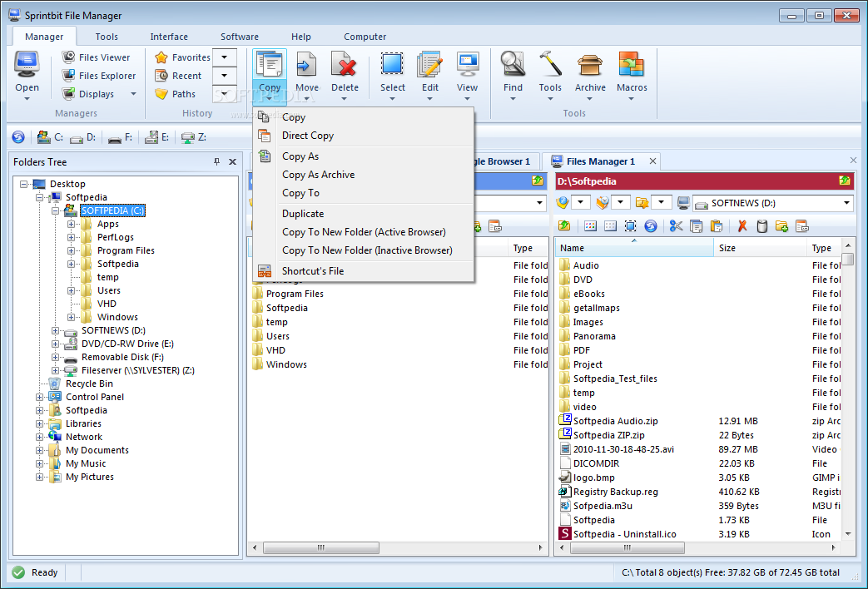This screenshot has width=868, height=589.
Task: Open the Files Viewer manager
Action: [x=96, y=57]
